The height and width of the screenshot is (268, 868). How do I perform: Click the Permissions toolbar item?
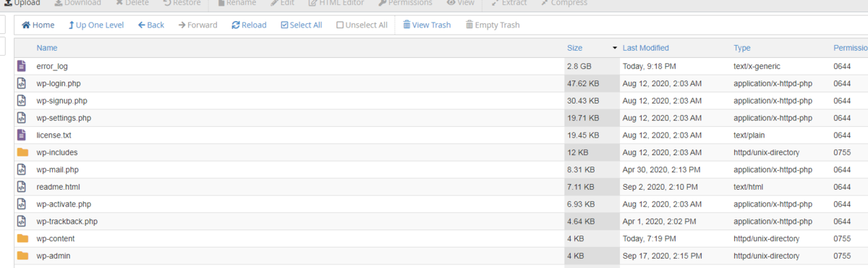point(405,3)
